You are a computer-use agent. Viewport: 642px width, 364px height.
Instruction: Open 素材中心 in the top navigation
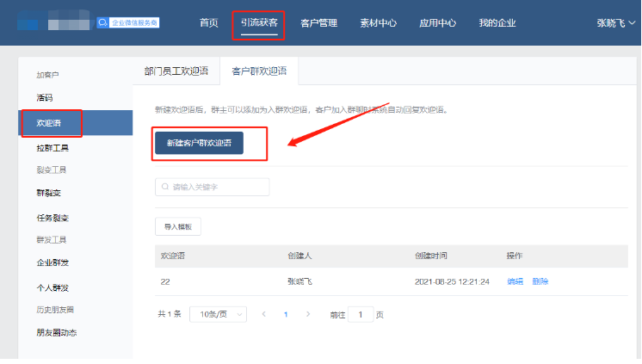coord(378,23)
